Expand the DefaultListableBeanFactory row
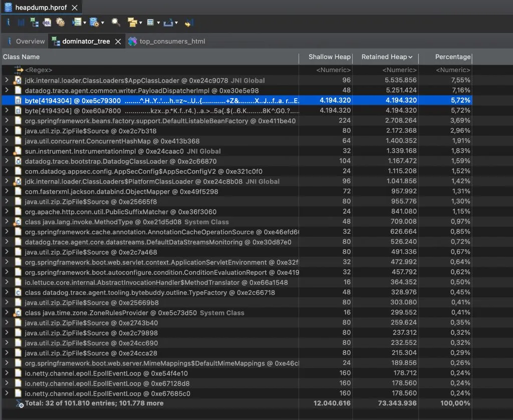 pos(7,121)
